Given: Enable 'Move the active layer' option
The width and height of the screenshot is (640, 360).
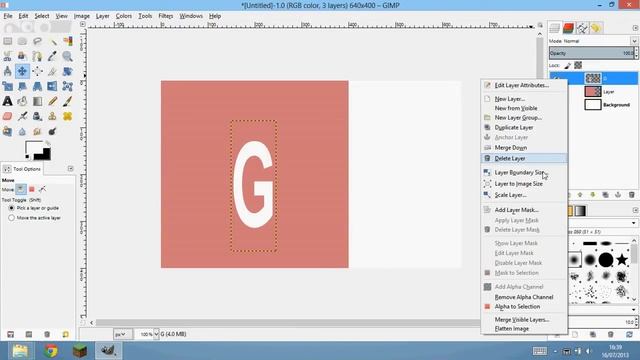Looking at the screenshot, I should click(x=11, y=218).
